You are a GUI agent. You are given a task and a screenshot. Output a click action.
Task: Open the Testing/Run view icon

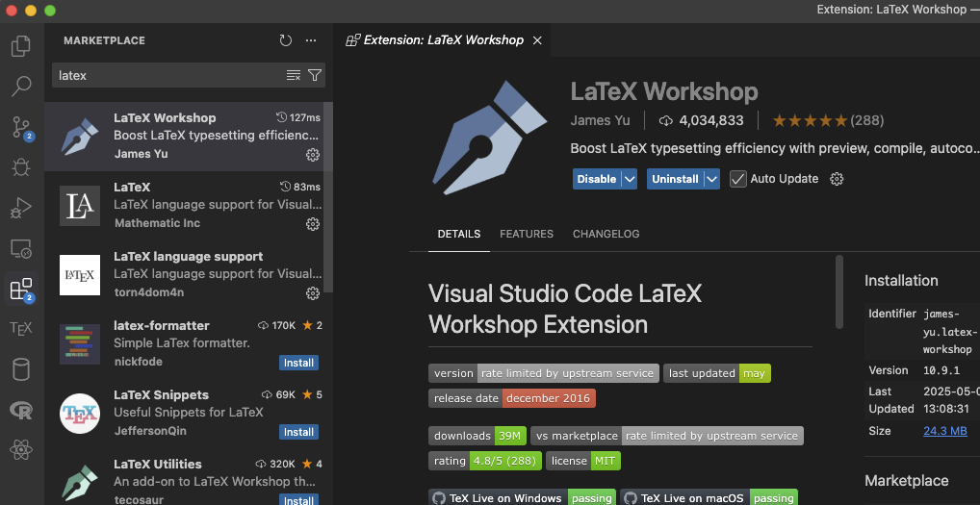(21, 208)
